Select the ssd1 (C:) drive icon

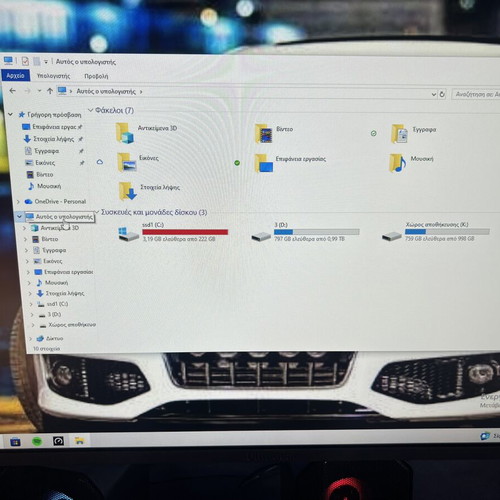click(129, 233)
